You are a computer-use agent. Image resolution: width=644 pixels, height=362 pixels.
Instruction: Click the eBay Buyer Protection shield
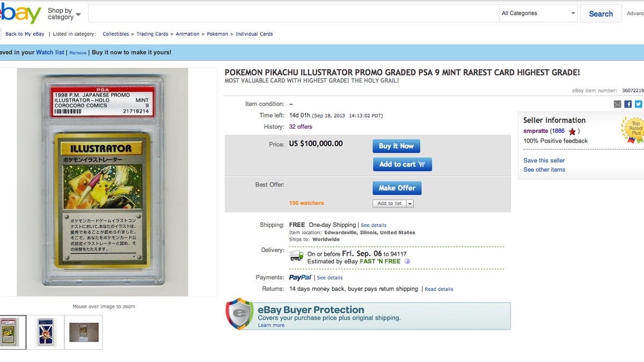tap(239, 314)
